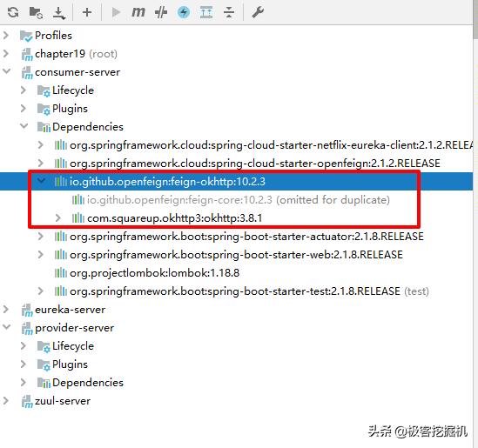Toggle skip tests mode icon
The image size is (478, 448).
(x=161, y=12)
